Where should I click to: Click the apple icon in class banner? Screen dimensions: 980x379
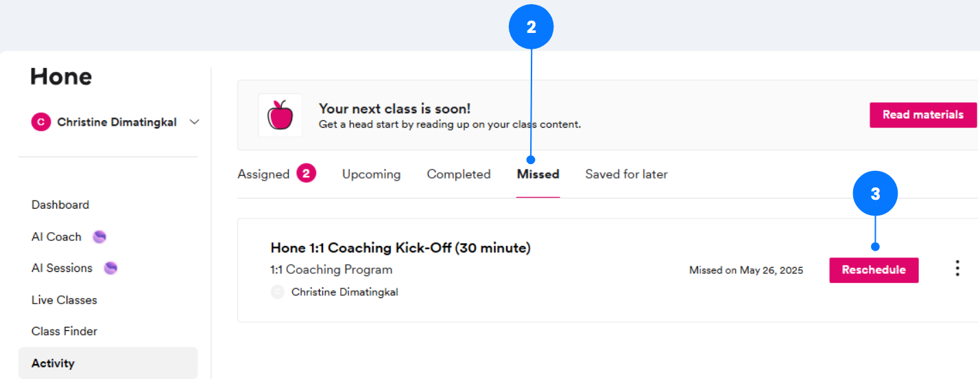click(280, 115)
